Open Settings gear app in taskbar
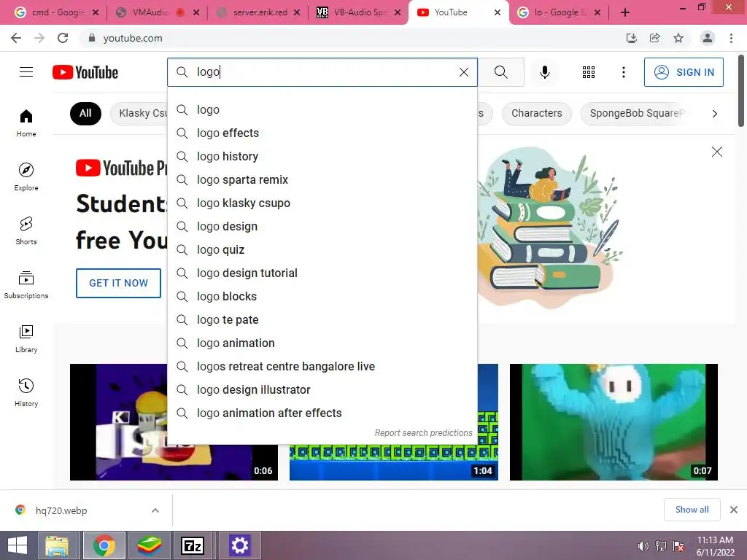 pos(239,545)
